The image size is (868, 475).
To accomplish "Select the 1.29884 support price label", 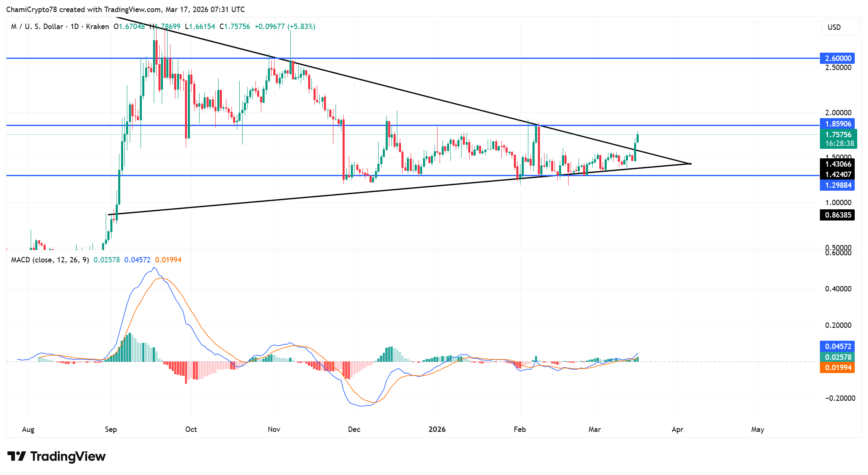I will pyautogui.click(x=838, y=185).
